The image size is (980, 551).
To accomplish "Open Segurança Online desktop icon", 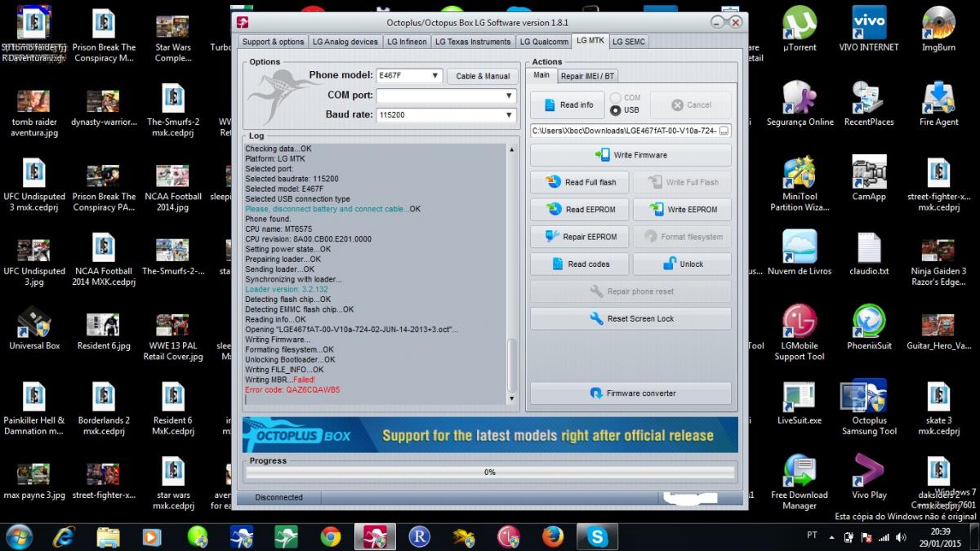I will pyautogui.click(x=800, y=104).
